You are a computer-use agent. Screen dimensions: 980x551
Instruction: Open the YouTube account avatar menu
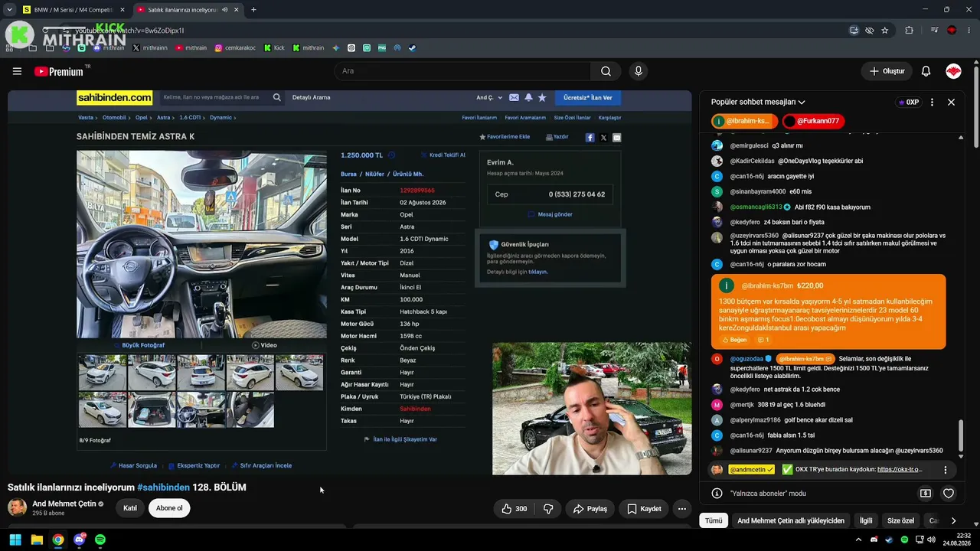pos(953,71)
